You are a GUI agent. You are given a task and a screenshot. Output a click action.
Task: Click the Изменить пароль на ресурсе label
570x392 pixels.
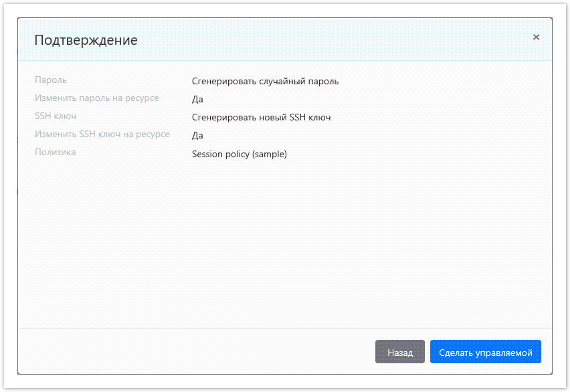(x=97, y=98)
